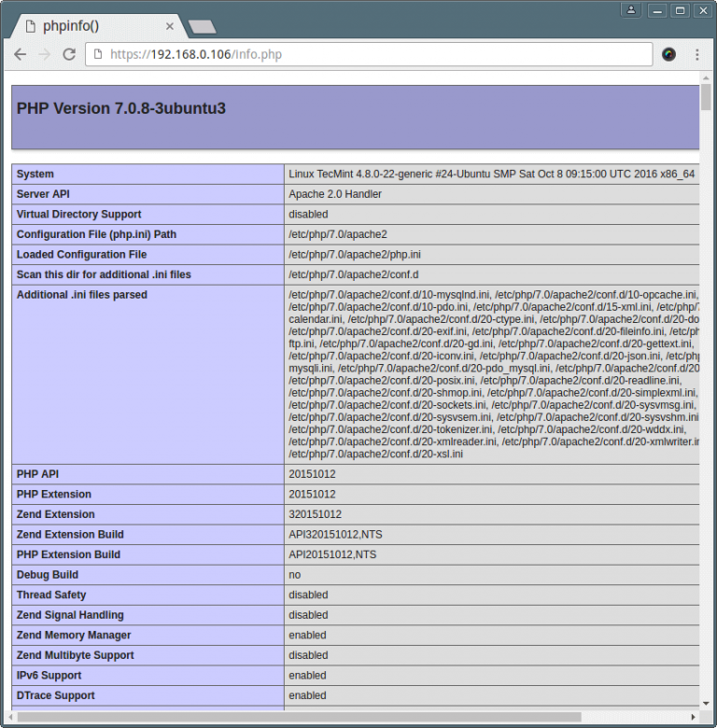Focus the address bar with 192.168.0.106 URL
The image size is (717, 728).
point(373,55)
